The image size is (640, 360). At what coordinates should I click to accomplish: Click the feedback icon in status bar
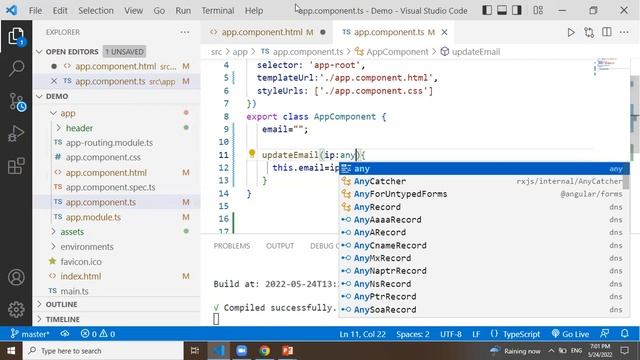coord(605,334)
